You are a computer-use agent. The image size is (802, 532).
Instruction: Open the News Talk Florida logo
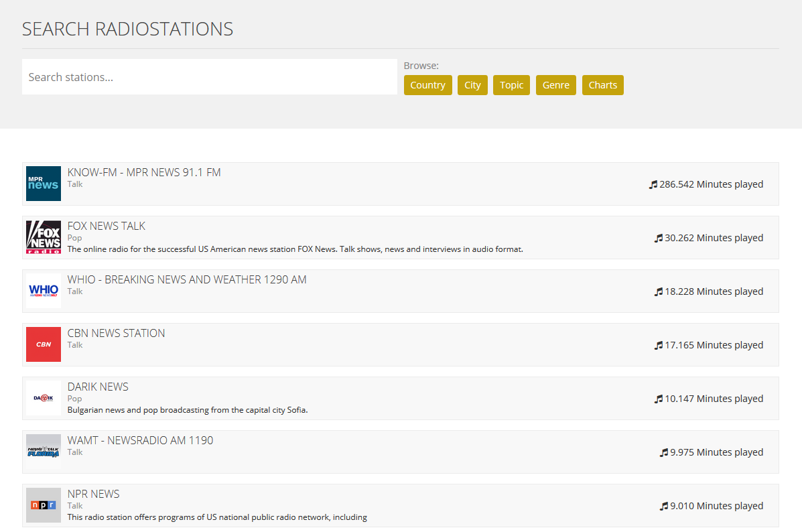tap(44, 452)
